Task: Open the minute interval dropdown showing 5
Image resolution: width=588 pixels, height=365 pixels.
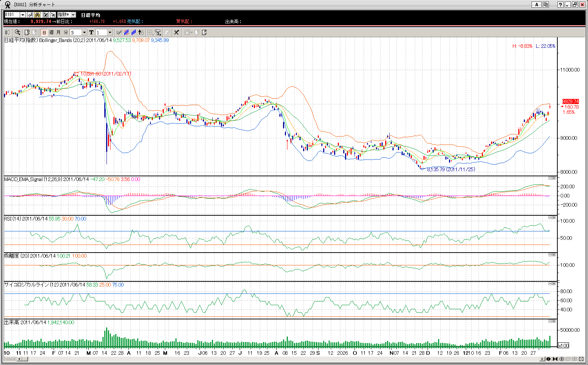Action: 84,32
